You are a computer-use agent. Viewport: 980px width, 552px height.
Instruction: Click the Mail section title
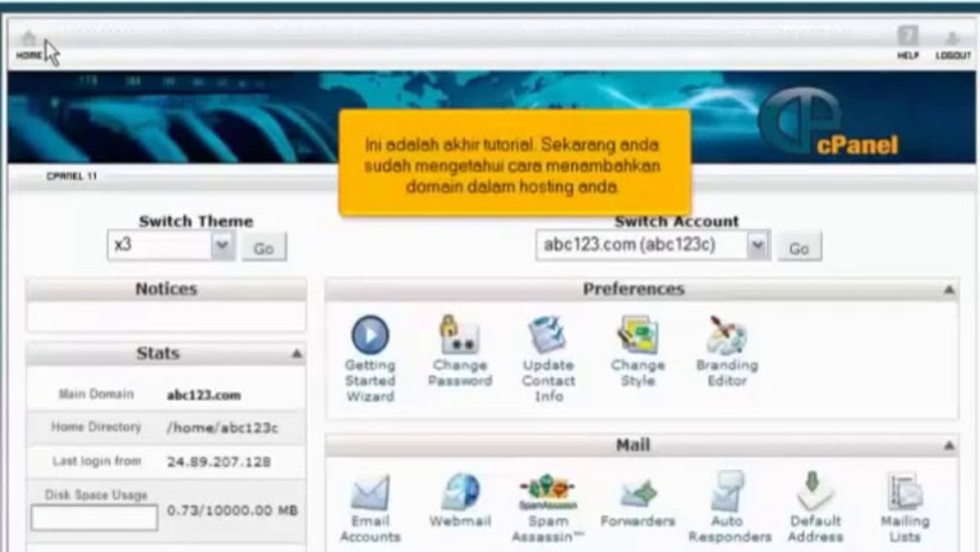[633, 445]
